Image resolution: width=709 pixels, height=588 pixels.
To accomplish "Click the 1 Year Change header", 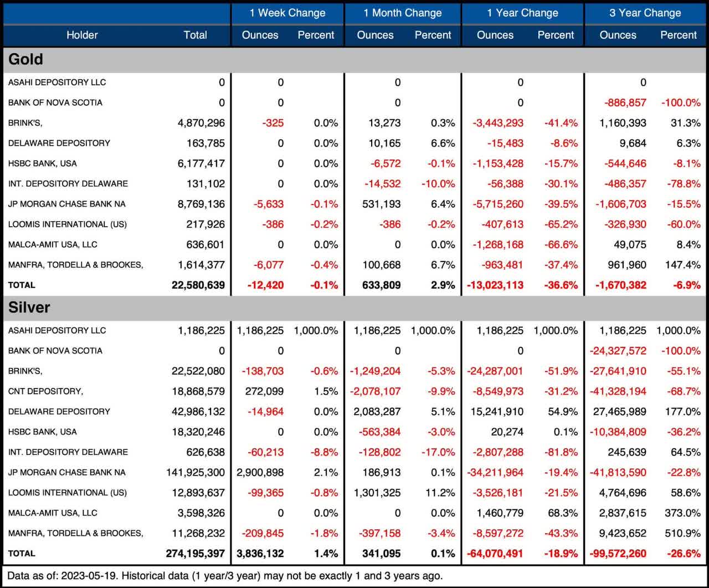I will click(521, 12).
